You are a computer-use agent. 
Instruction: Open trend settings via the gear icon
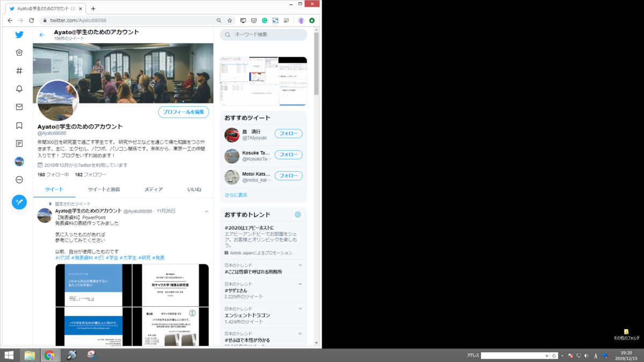click(297, 214)
